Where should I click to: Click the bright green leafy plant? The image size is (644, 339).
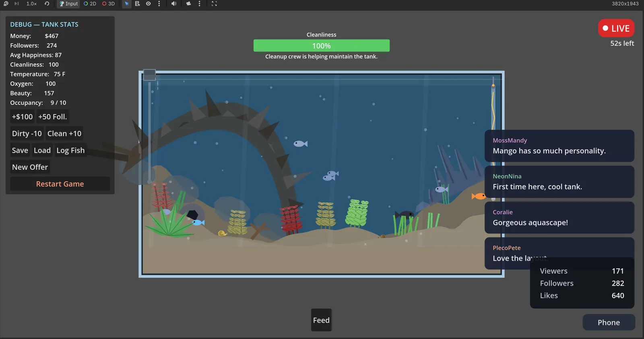pos(357,213)
